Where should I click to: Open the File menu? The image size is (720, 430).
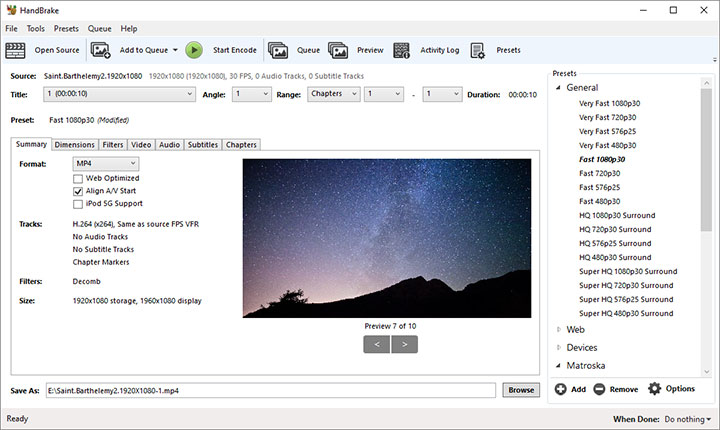pyautogui.click(x=11, y=28)
